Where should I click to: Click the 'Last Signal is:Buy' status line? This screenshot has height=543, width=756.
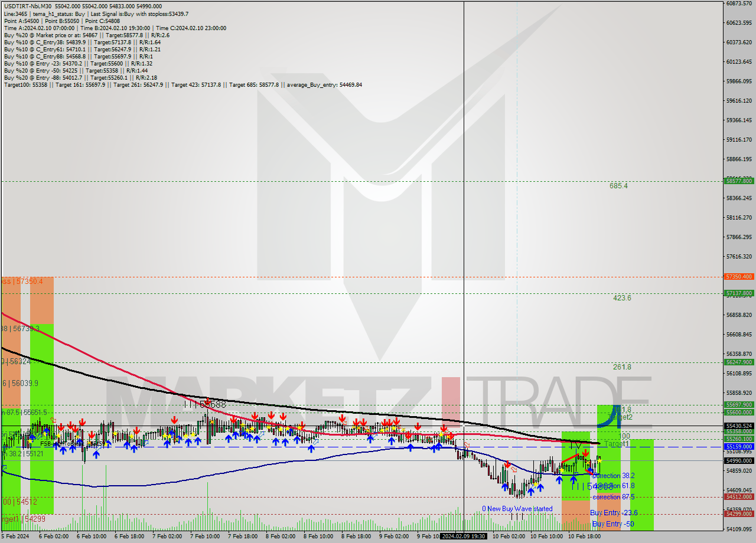(140, 13)
